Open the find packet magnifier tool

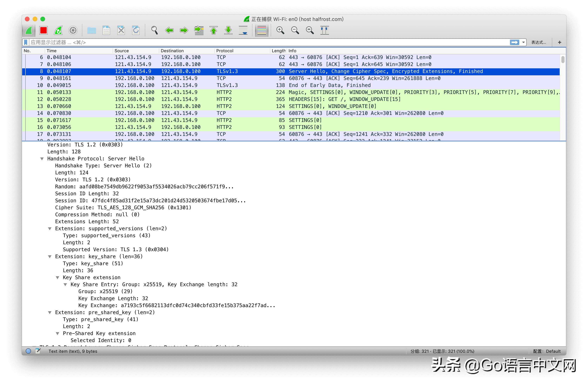coord(154,30)
